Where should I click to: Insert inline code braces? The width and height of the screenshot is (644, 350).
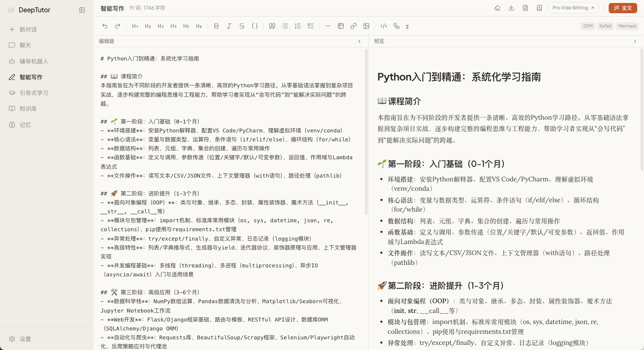point(255,26)
